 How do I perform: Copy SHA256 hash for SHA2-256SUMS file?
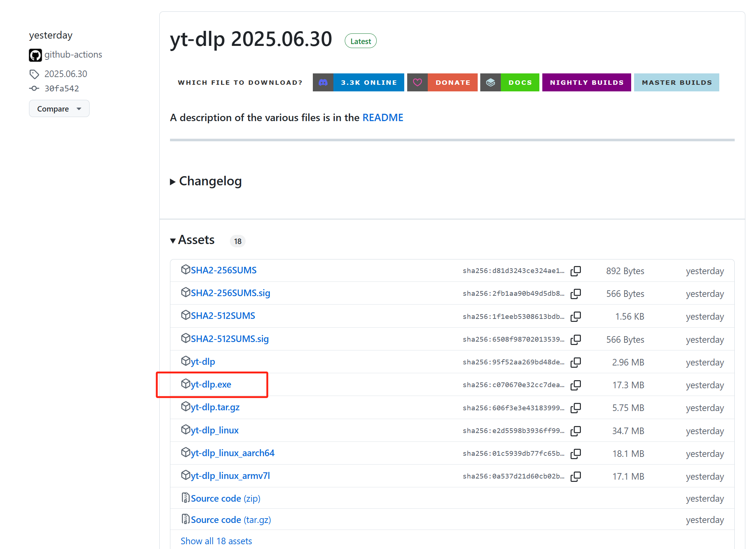575,271
